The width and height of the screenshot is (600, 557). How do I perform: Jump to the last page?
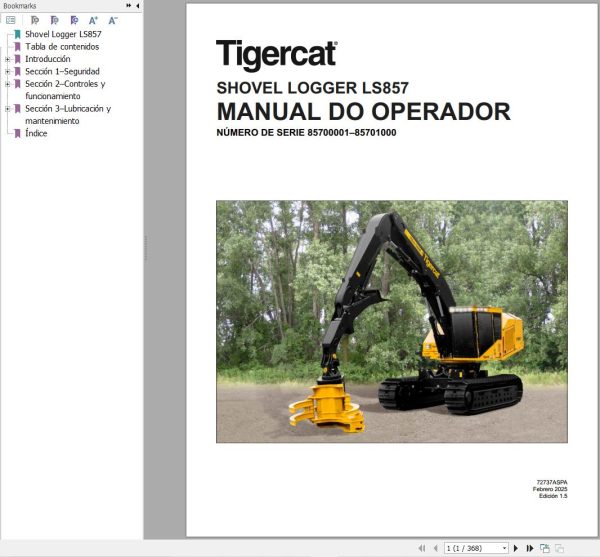click(530, 548)
